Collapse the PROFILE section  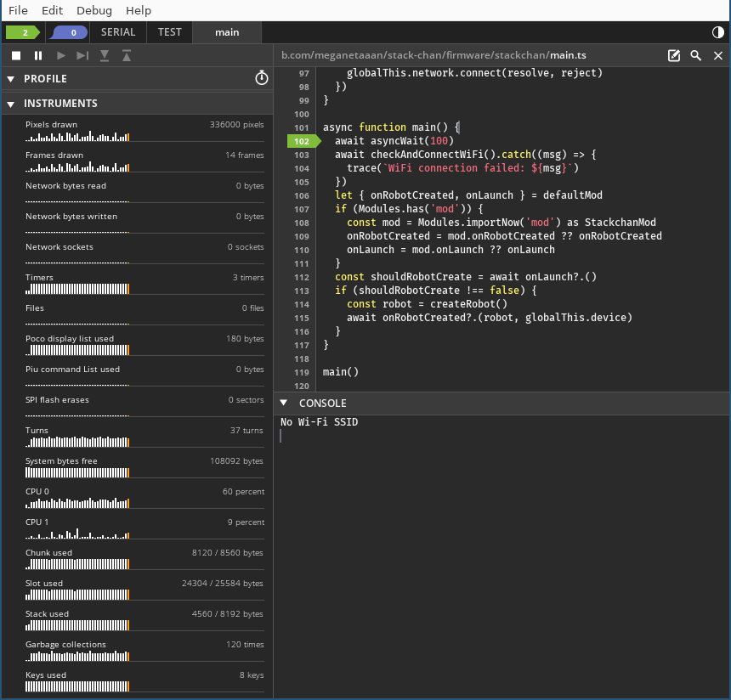point(11,79)
